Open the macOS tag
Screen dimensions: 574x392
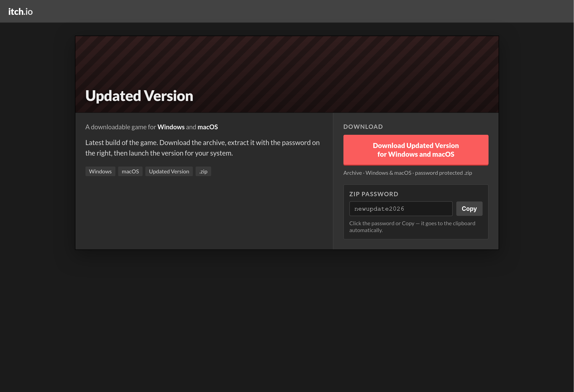tap(130, 171)
